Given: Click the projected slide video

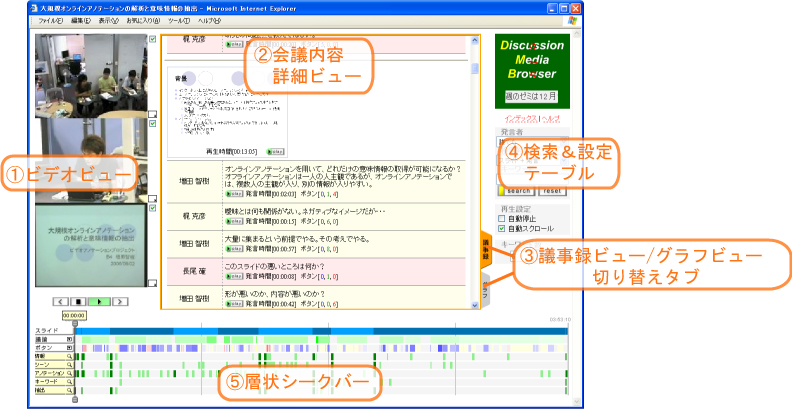Looking at the screenshot, I should coord(91,245).
